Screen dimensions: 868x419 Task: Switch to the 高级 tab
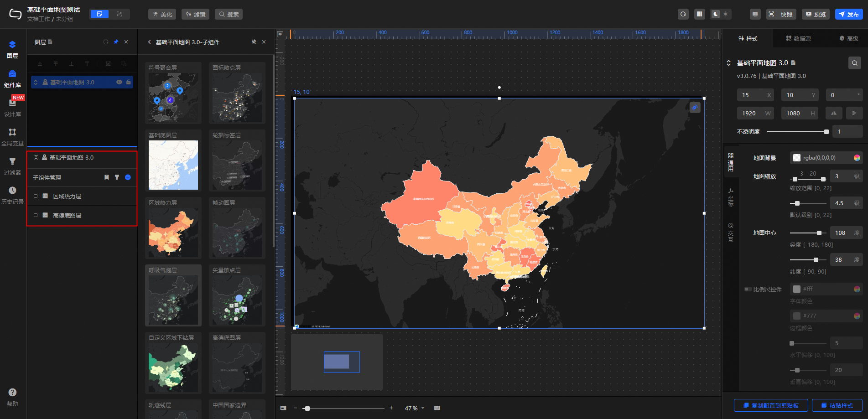point(848,39)
